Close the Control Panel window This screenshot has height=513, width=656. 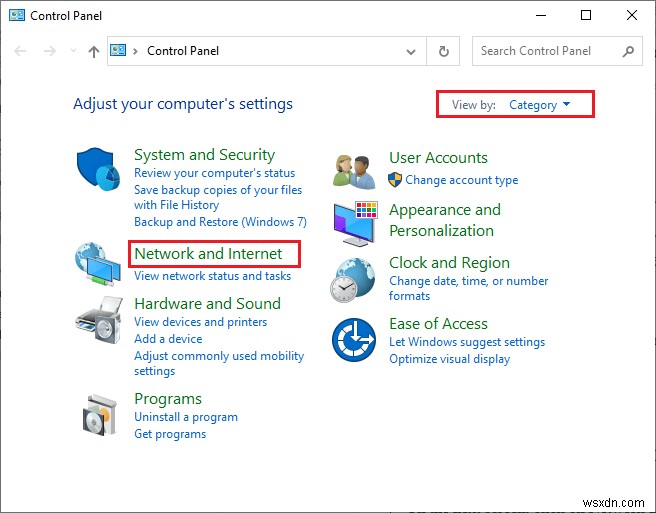click(x=632, y=15)
